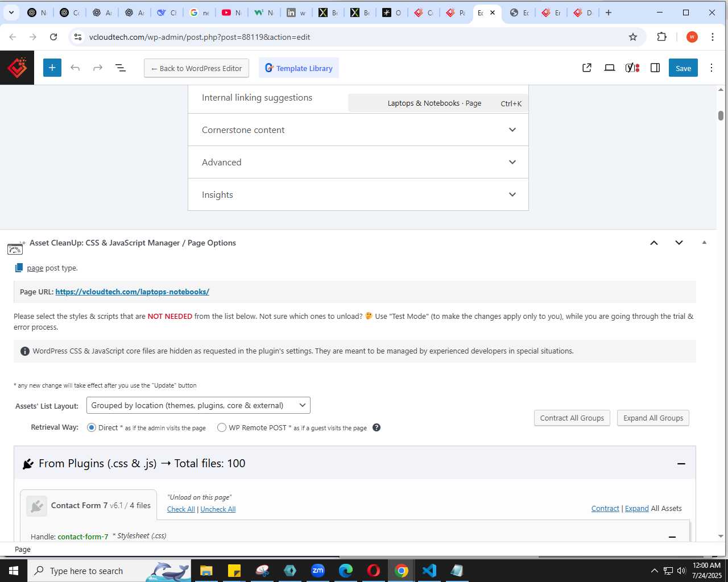Viewport: 728px width, 582px height.
Task: Open Microsoft Edge from taskbar
Action: [346, 571]
